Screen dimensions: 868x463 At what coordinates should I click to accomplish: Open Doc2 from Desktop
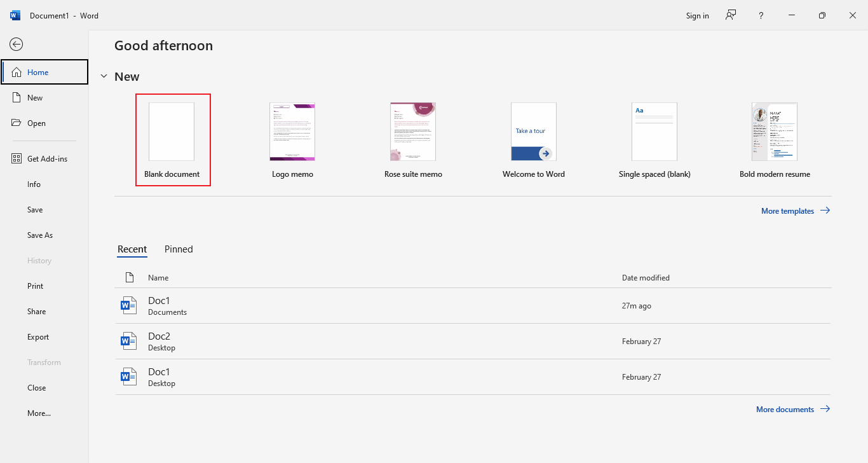pyautogui.click(x=159, y=340)
